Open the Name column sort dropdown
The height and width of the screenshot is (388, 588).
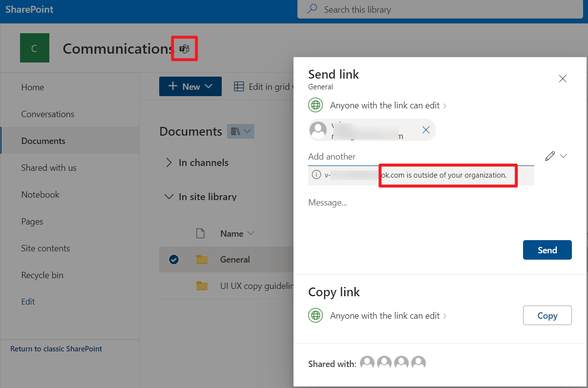pyautogui.click(x=251, y=233)
